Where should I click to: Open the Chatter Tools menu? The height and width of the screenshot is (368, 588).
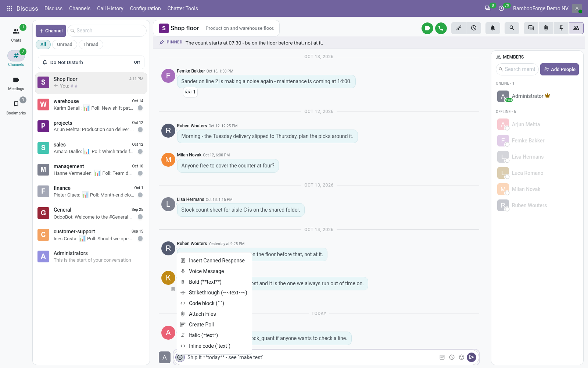click(183, 8)
